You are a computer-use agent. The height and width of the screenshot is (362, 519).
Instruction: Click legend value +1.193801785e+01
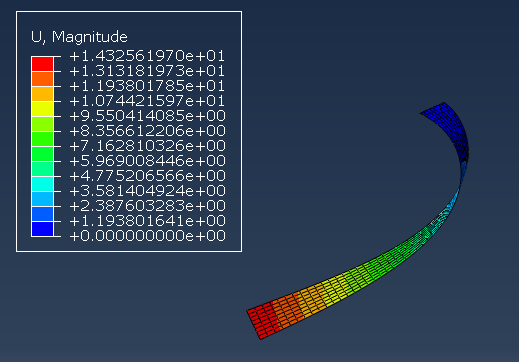[x=147, y=86]
